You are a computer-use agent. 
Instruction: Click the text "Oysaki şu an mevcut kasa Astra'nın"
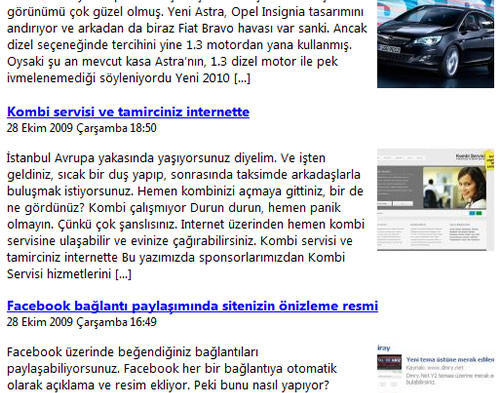point(106,62)
